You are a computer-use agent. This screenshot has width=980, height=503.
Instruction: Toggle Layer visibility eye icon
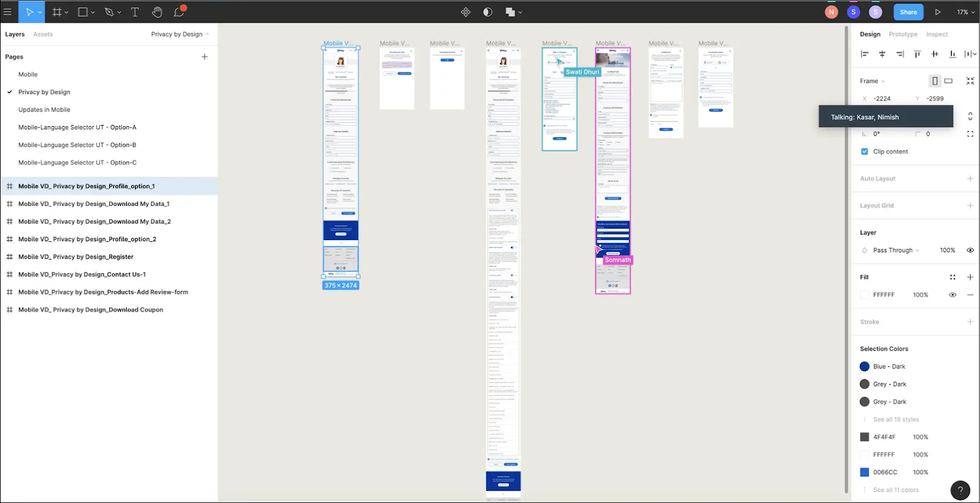970,250
